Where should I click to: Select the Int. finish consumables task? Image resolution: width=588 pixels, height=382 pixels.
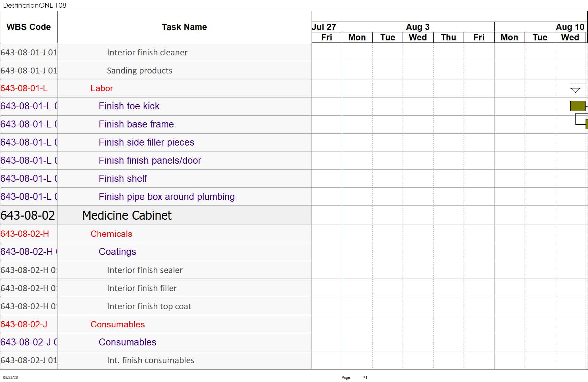click(151, 360)
